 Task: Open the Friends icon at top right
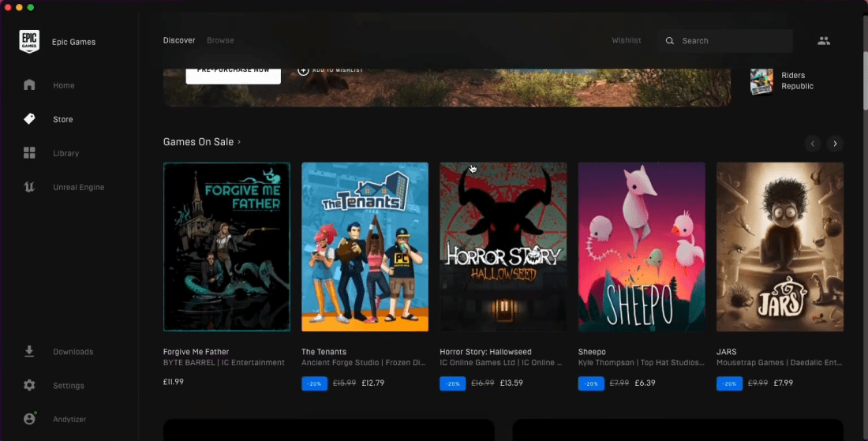824,40
